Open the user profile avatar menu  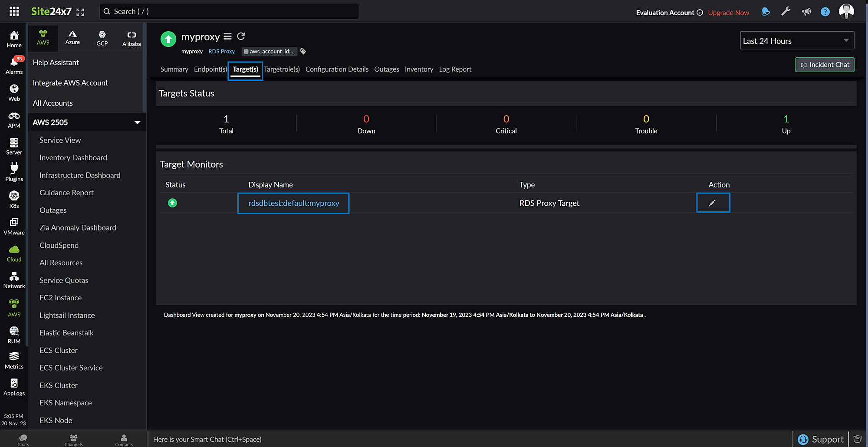click(846, 11)
